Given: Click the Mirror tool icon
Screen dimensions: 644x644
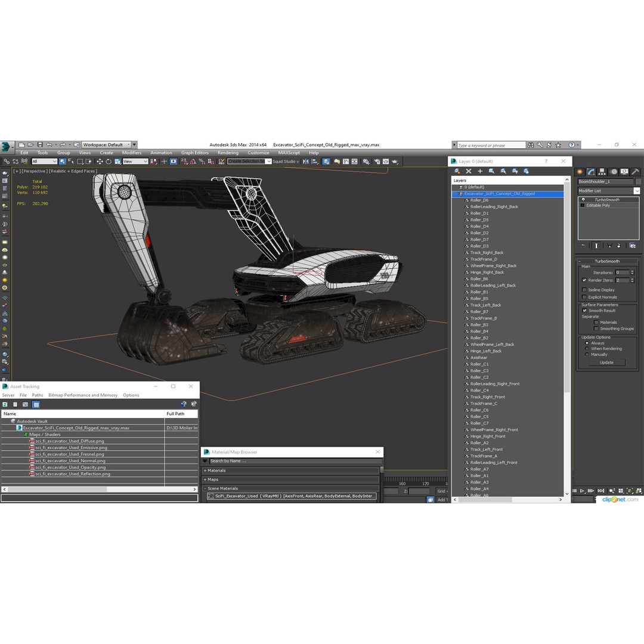Looking at the screenshot, I should coord(305,162).
